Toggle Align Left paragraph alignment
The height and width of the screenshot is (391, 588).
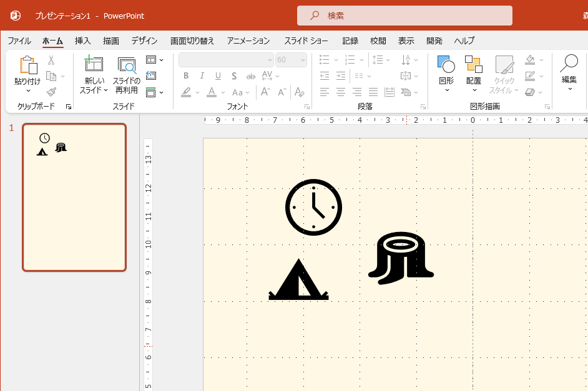coord(325,92)
